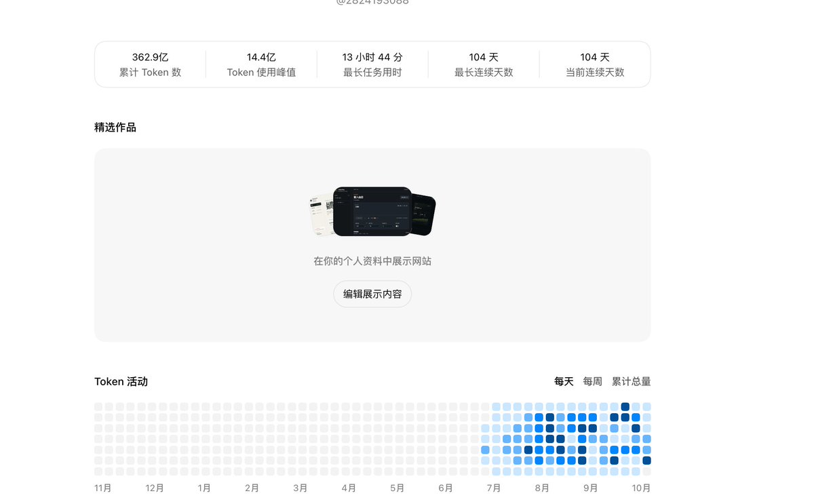Click the 14.4亿 peak token value
Viewport: 814px width, 504px height.
[261, 58]
